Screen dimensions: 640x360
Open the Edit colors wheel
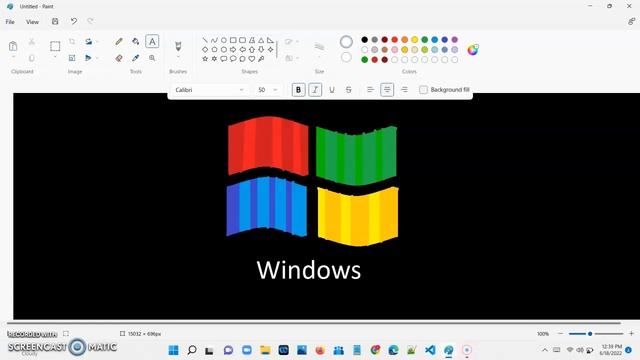[473, 50]
